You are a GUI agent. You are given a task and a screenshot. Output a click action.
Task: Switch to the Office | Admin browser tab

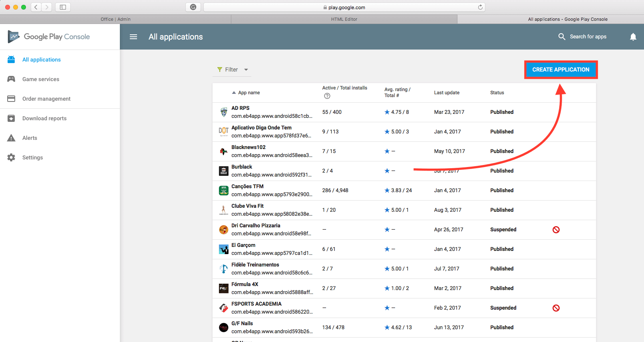pyautogui.click(x=115, y=19)
